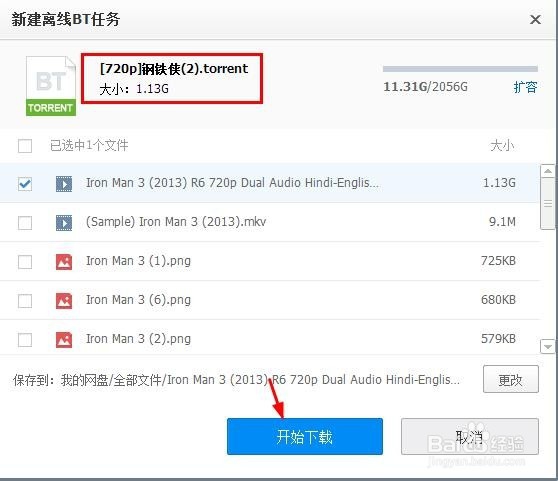Viewport: 558px width, 481px height.
Task: Click the BT TORRENT file icon
Action: coord(51,86)
